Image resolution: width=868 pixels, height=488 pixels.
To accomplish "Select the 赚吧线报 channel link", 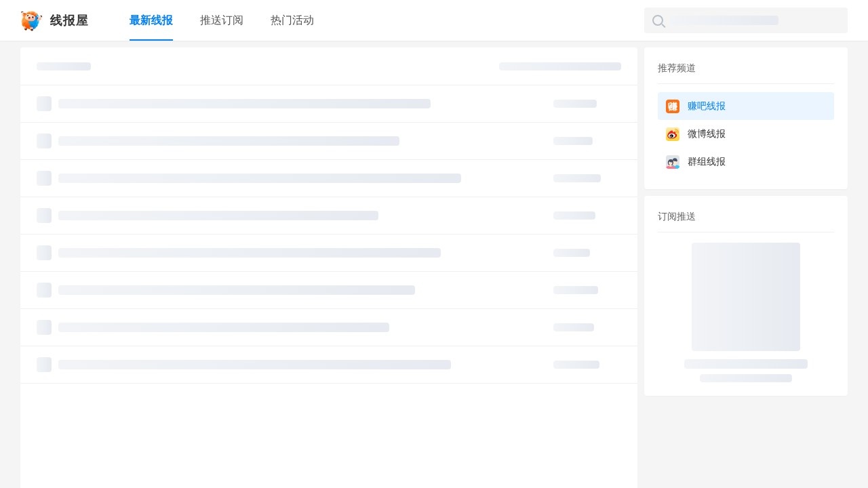I will [x=746, y=106].
